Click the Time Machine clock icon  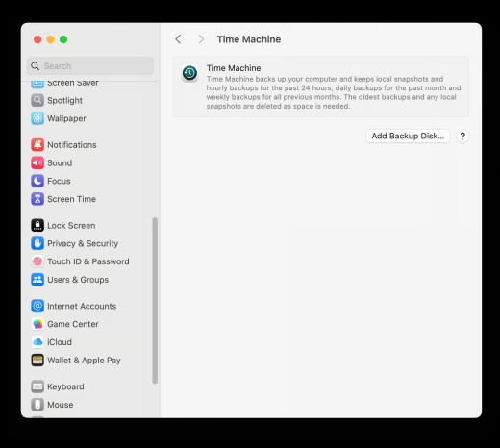[189, 73]
